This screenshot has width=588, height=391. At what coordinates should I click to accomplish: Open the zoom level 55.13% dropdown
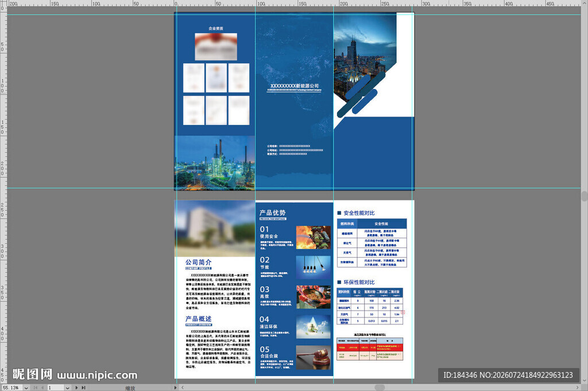[26, 388]
